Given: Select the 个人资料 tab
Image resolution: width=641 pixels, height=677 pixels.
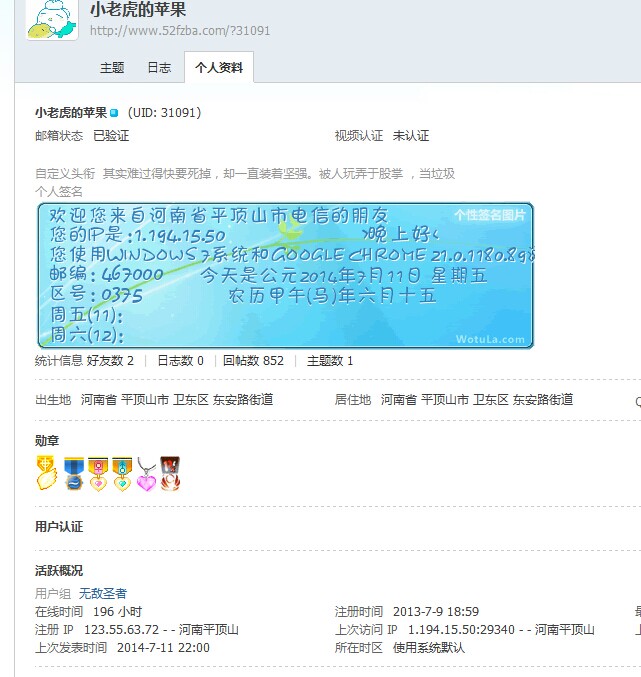Looking at the screenshot, I should [x=219, y=67].
